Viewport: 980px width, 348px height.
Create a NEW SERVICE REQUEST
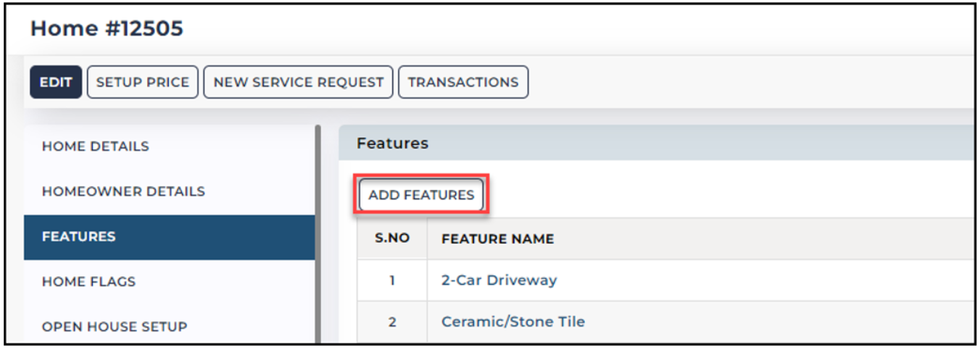(299, 82)
